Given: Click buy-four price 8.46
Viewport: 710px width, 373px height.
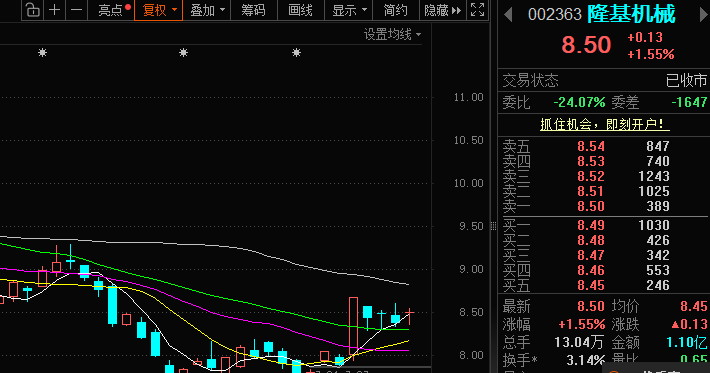Looking at the screenshot, I should click(x=591, y=270).
